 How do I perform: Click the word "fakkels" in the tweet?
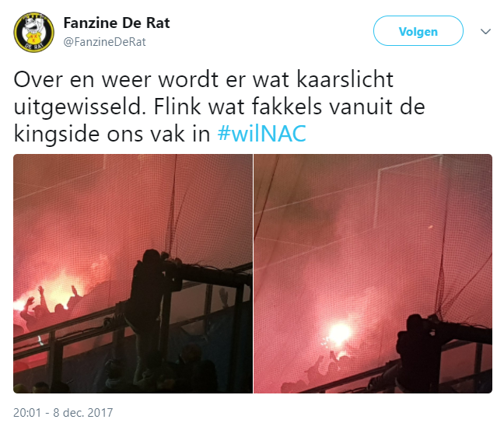[x=287, y=107]
